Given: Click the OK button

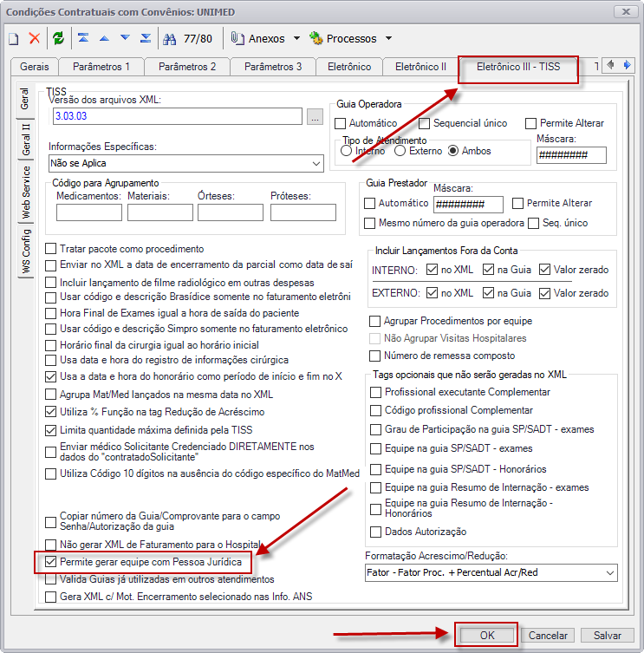Looking at the screenshot, I should tap(486, 635).
